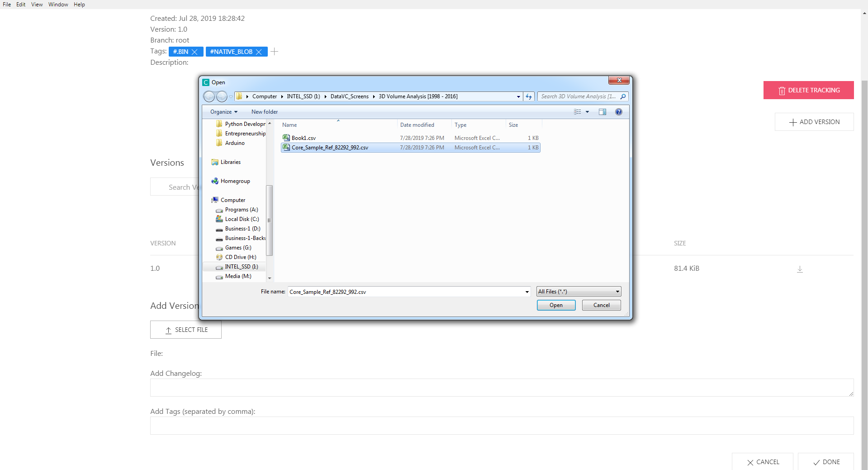Click Computer in the address breadcrumb
The image size is (868, 470).
point(265,96)
